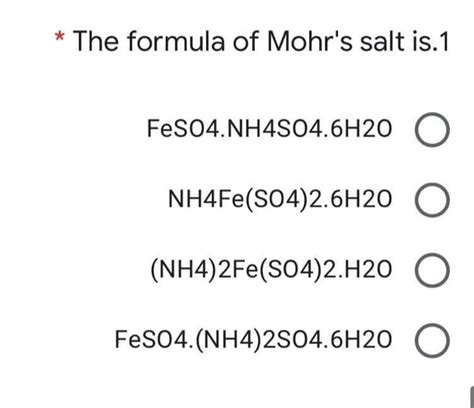Choose the NH4Fe(SO4)2.6H2O radio option

[x=432, y=200]
